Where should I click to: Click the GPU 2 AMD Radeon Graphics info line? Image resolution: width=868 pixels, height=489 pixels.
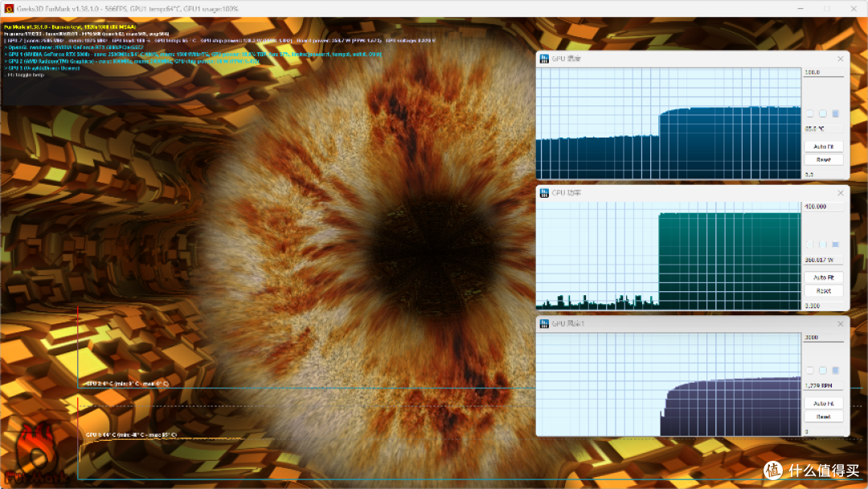[x=132, y=61]
